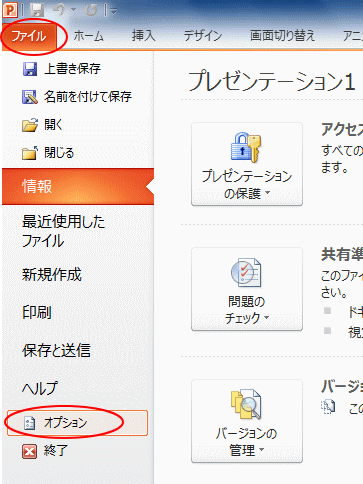
Task: Expand バージョンの管理 dropdown button
Action: pos(247,421)
